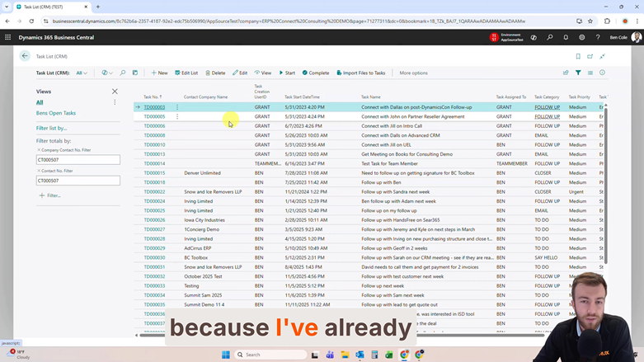644x362 pixels.
Task: Open Ben Cole account avatar
Action: (637, 37)
